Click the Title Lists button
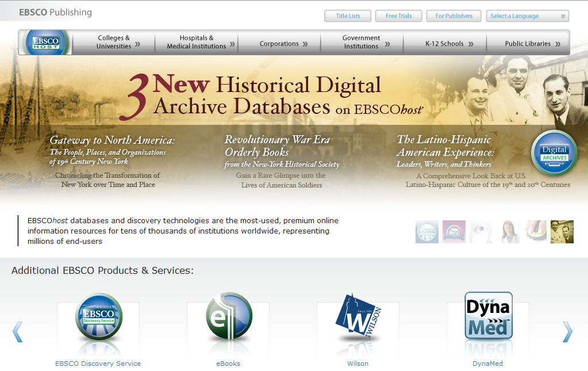 click(348, 16)
